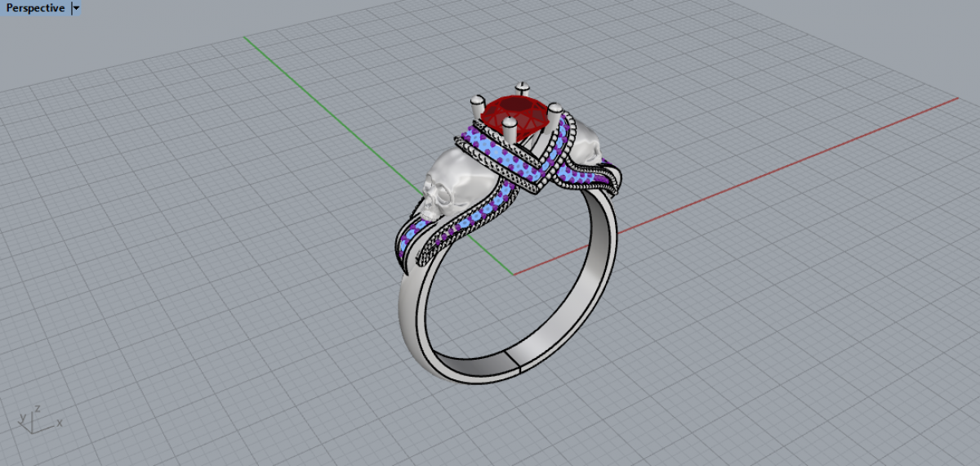Select the red center gemstone
The height and width of the screenshot is (466, 980).
[516, 114]
